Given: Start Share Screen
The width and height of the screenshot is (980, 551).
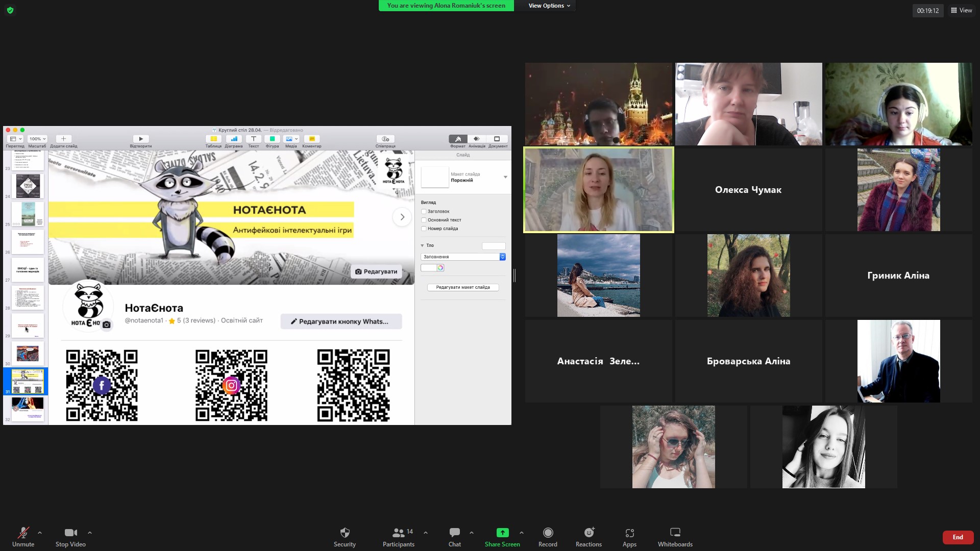Looking at the screenshot, I should point(502,537).
